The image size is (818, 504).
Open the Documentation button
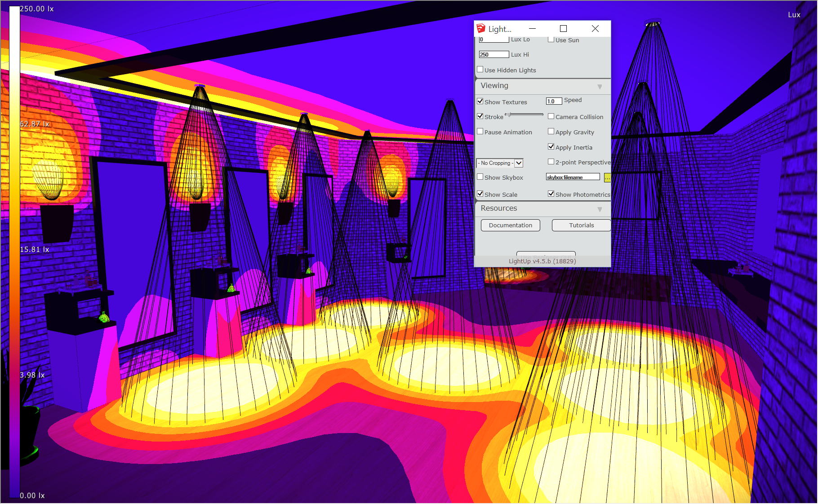(x=510, y=225)
